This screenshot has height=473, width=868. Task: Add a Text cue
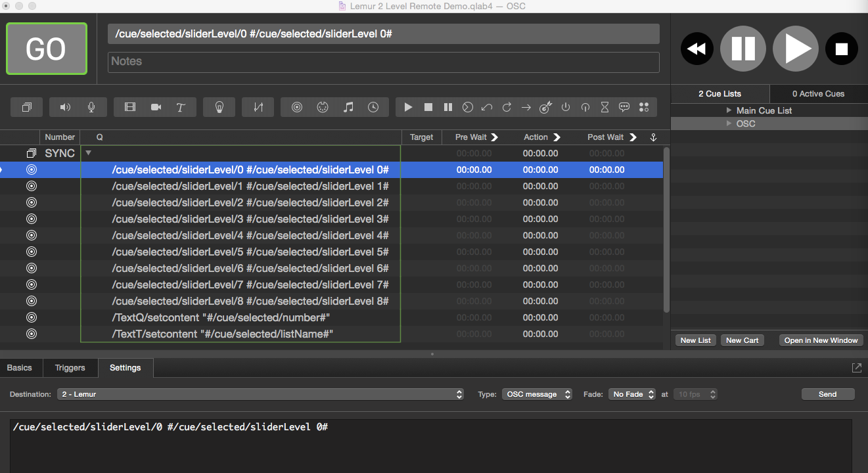[181, 107]
